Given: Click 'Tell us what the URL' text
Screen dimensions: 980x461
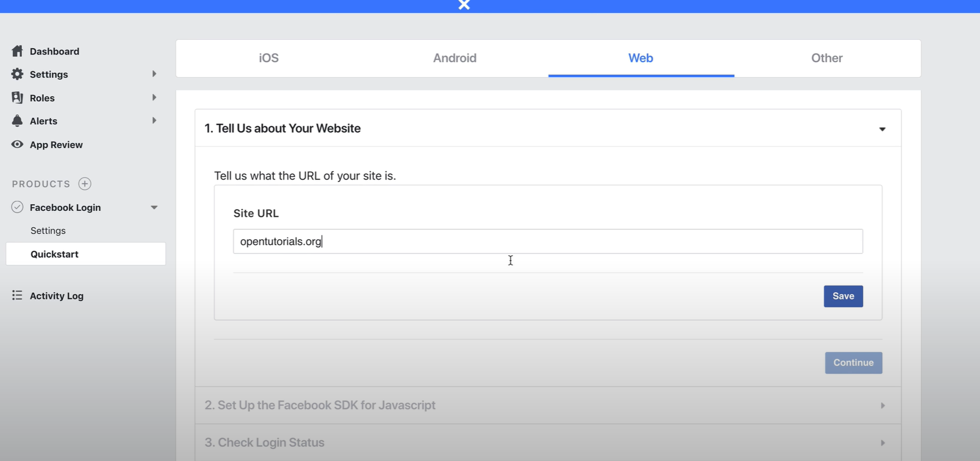Looking at the screenshot, I should point(305,176).
